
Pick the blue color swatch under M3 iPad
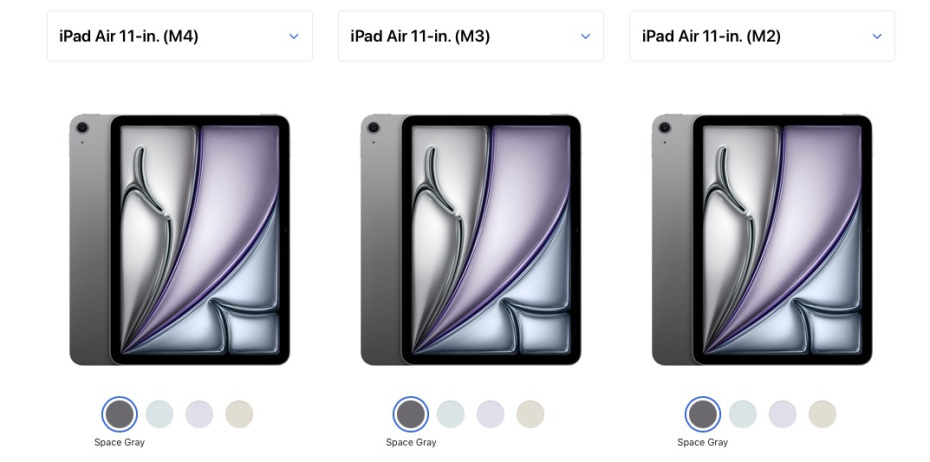tap(451, 414)
